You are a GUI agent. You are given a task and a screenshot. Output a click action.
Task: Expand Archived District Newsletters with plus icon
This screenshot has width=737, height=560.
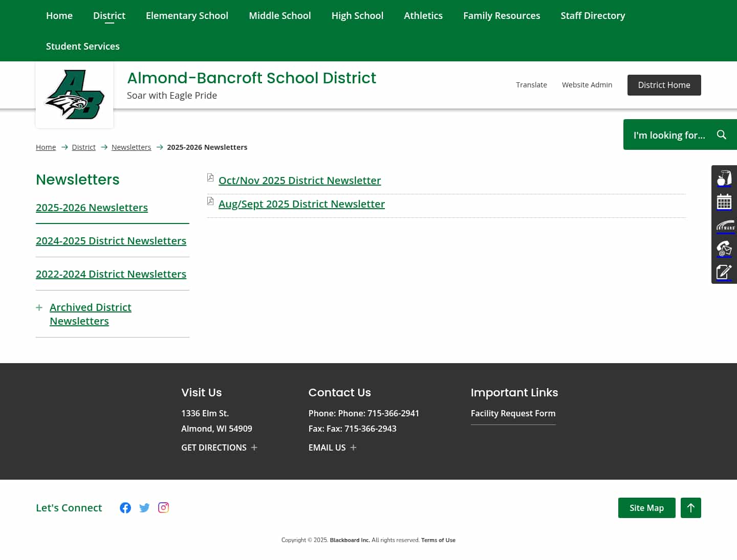pyautogui.click(x=39, y=307)
